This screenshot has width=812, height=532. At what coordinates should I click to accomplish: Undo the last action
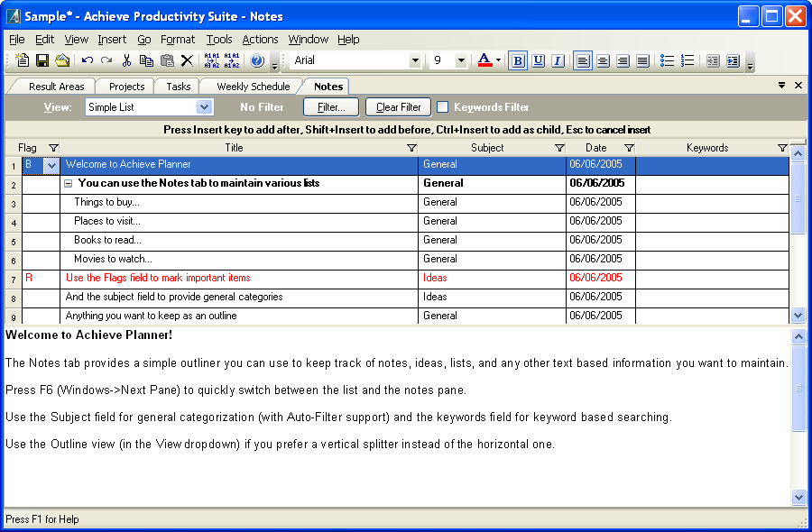click(87, 60)
